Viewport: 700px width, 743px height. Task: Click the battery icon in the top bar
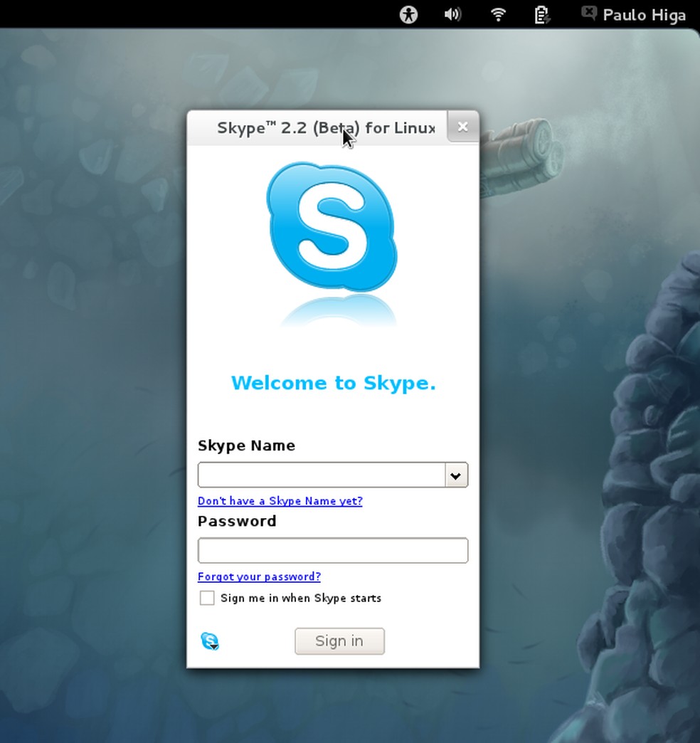coord(541,14)
